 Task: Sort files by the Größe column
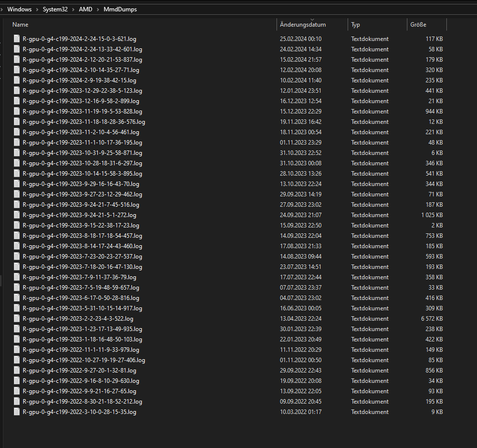(418, 25)
